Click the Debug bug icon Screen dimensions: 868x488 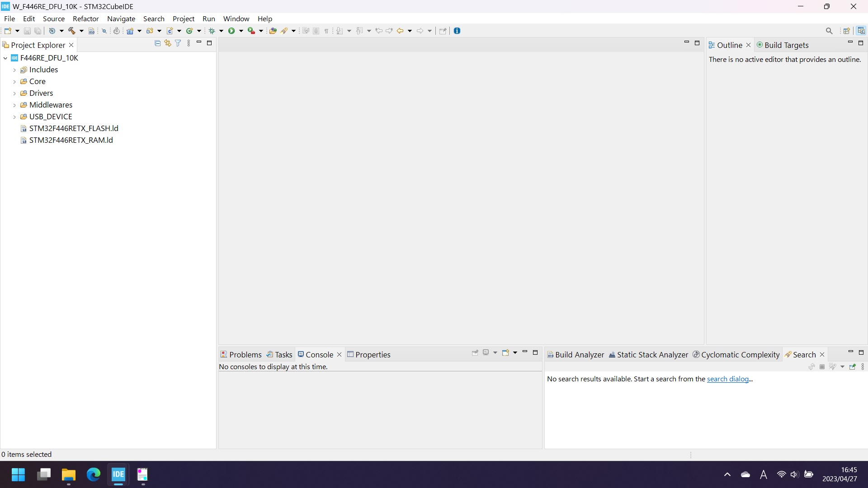pos(212,31)
